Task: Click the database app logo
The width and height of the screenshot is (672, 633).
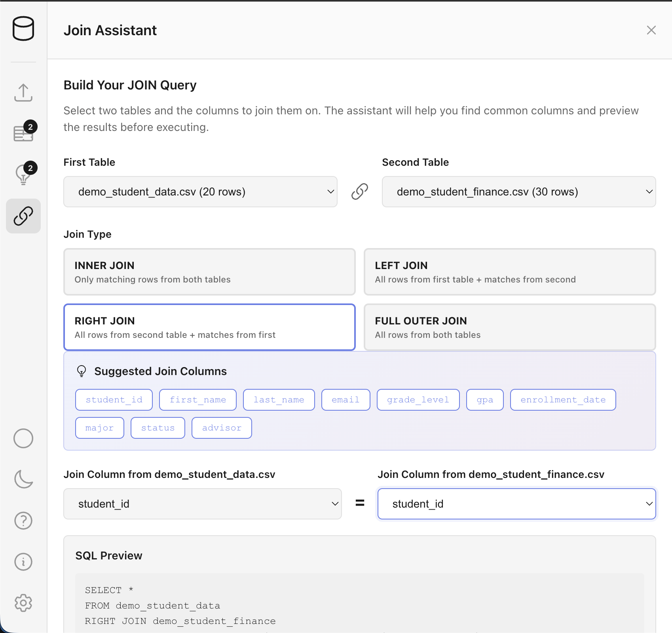Action: pyautogui.click(x=23, y=29)
